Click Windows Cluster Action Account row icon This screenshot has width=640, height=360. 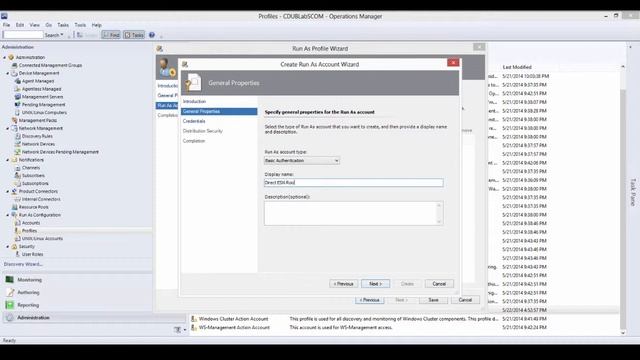click(194, 319)
